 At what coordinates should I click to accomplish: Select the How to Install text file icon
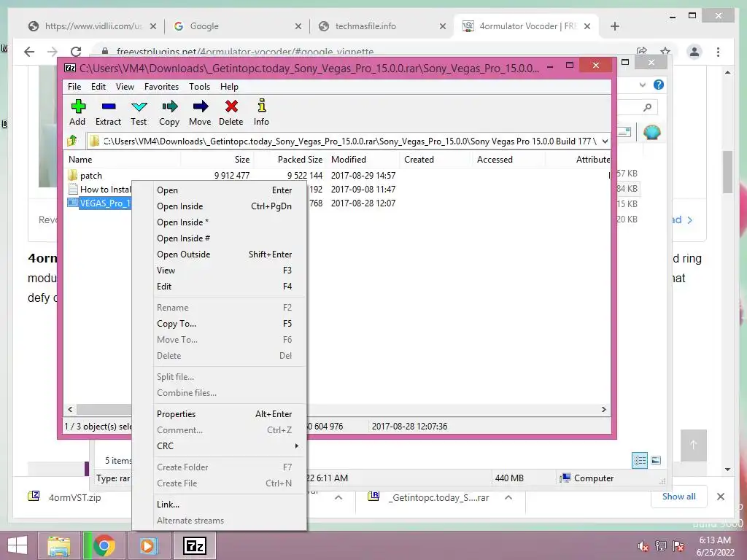tap(73, 189)
